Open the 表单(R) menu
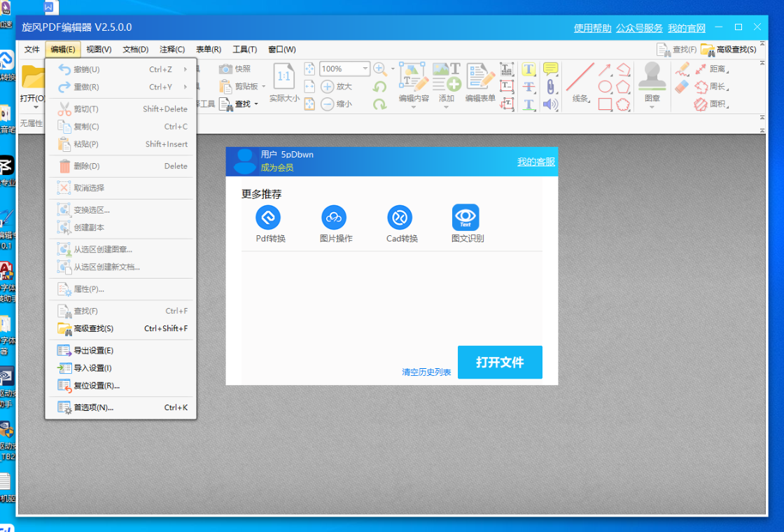This screenshot has height=532, width=784. [209, 50]
